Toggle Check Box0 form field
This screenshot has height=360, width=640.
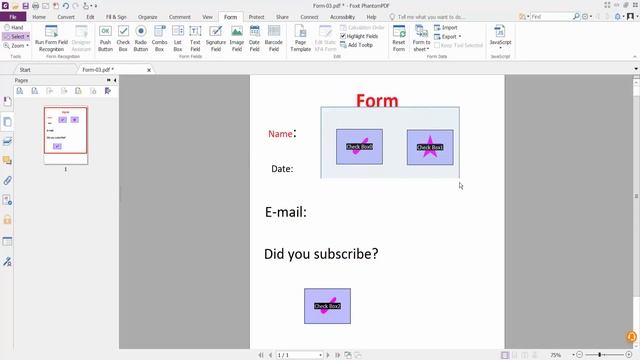[x=359, y=147]
